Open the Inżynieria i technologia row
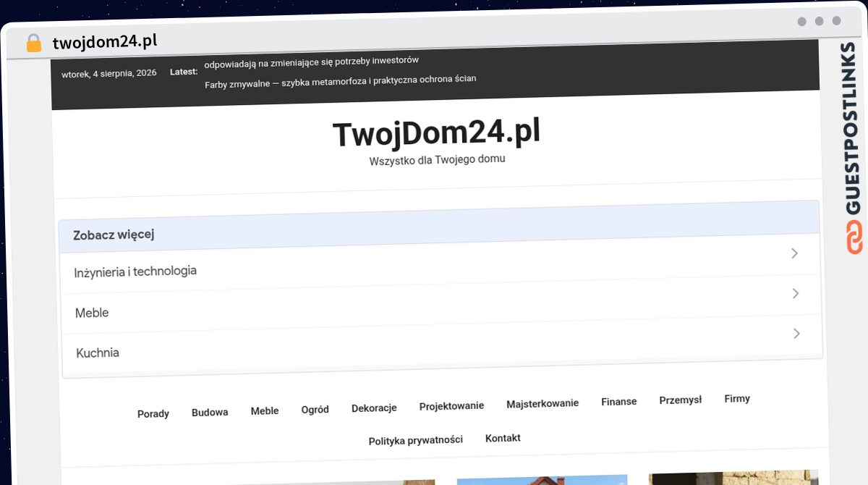This screenshot has width=868, height=485. pos(441,263)
